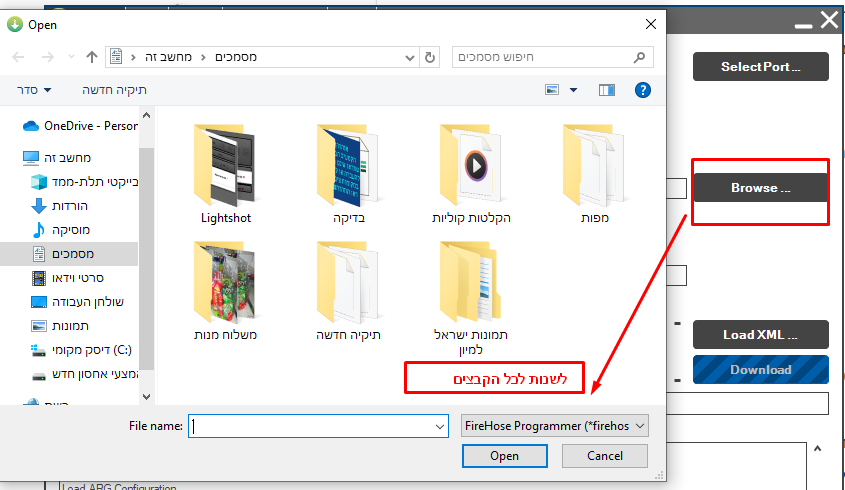Viewport: 845px width, 490px height.
Task: Open the סדר organize menu
Action: click(x=34, y=90)
